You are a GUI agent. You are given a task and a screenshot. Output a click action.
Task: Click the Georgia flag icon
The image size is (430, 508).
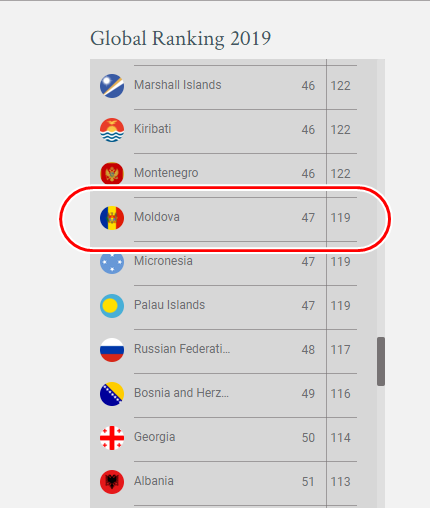(112, 438)
